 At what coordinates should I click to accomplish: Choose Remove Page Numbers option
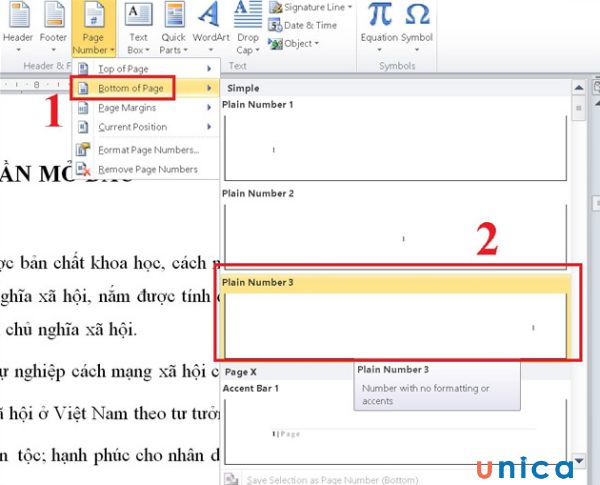tap(146, 169)
